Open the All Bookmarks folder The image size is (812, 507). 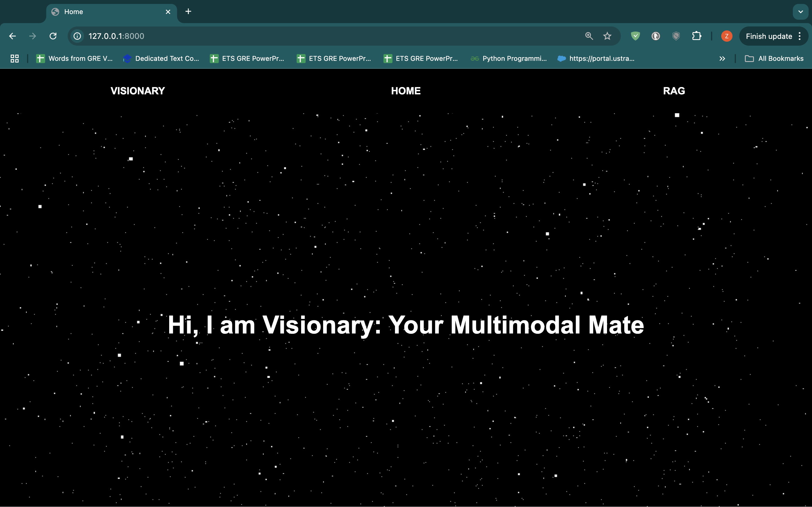774,58
